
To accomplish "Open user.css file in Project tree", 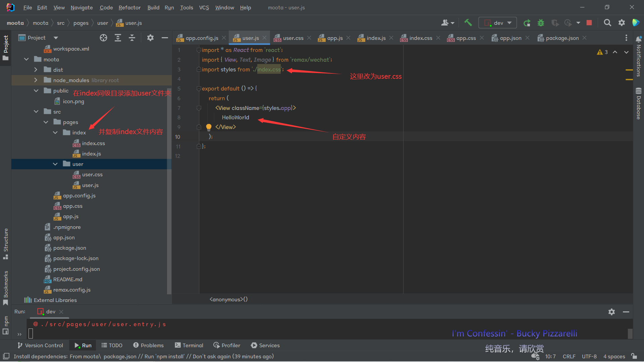I will tap(92, 175).
